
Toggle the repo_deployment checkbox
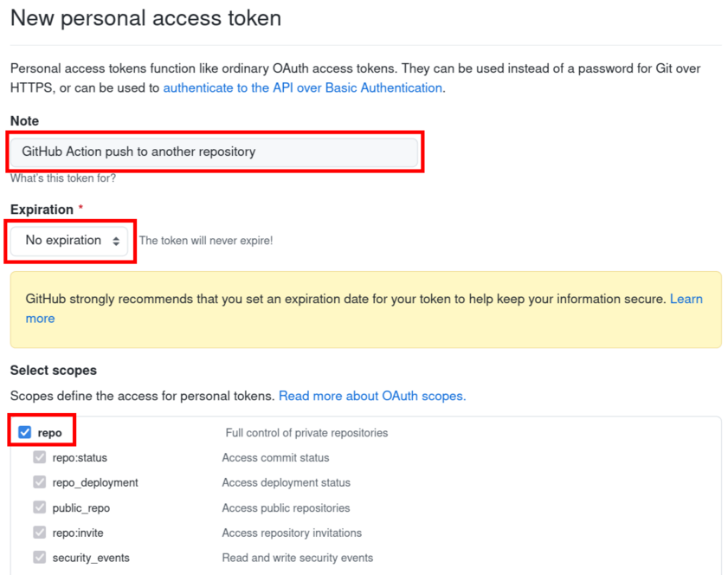coord(40,482)
